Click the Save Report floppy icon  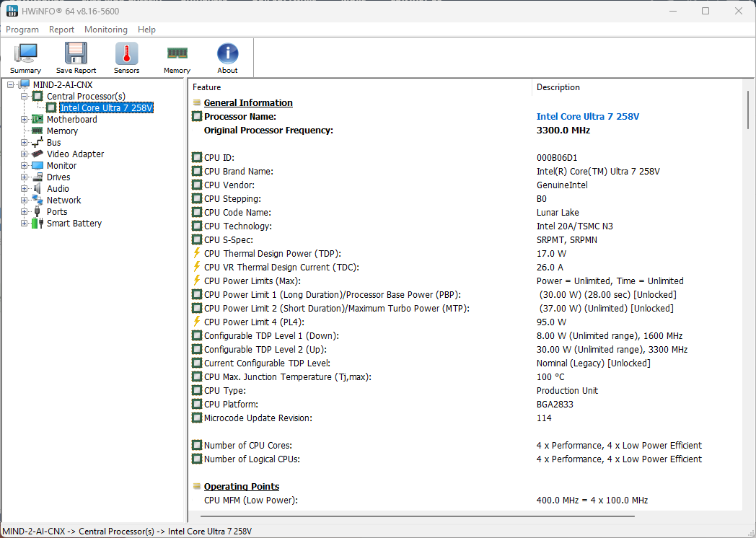pyautogui.click(x=76, y=53)
